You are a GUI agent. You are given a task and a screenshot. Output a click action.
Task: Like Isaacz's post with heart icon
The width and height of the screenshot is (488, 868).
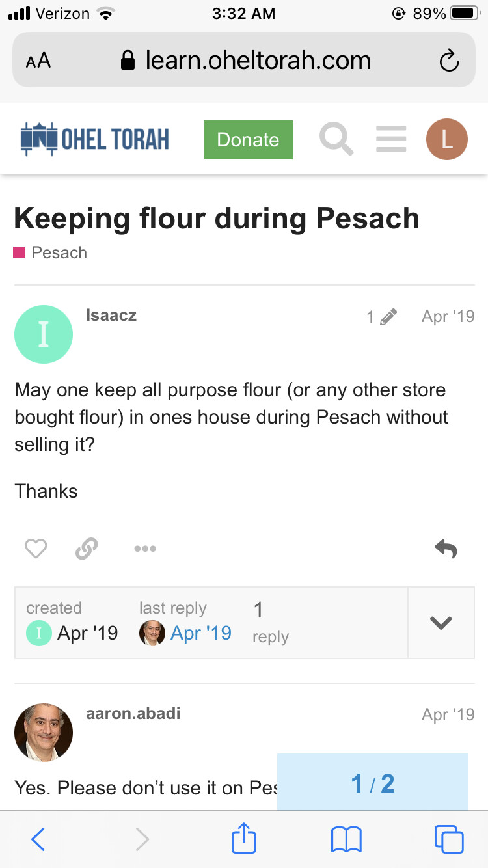click(36, 549)
